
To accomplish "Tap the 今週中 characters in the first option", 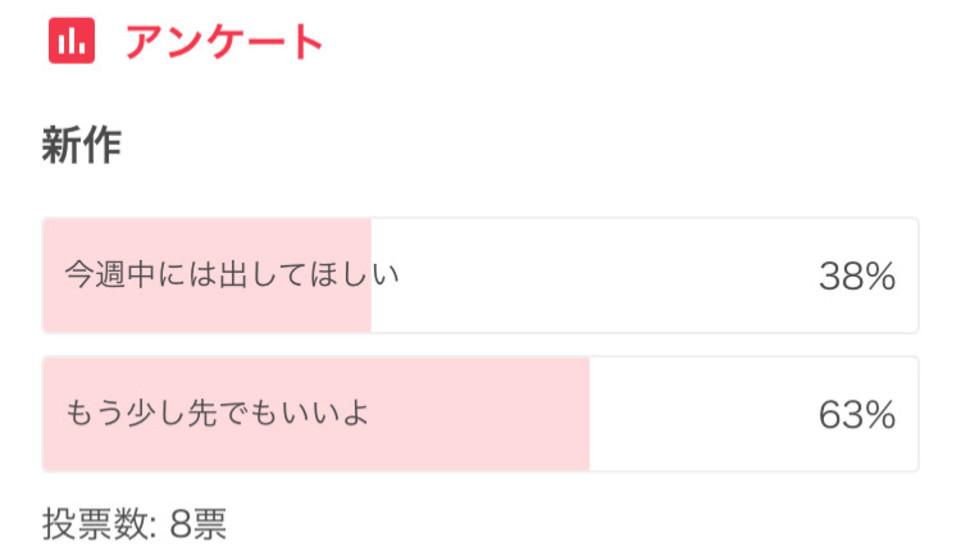I will point(110,274).
